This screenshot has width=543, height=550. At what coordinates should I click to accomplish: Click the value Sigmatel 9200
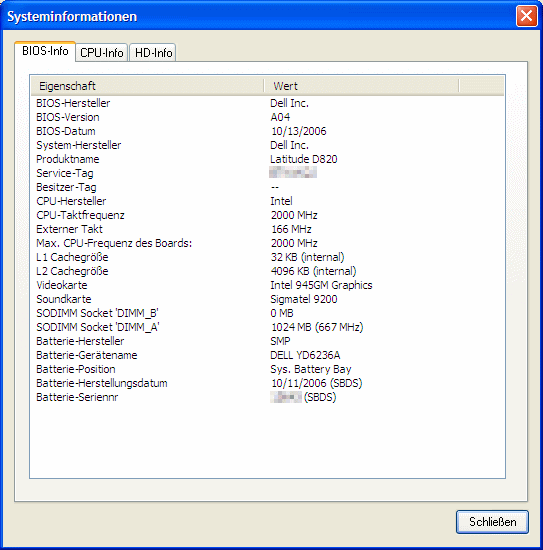(303, 299)
